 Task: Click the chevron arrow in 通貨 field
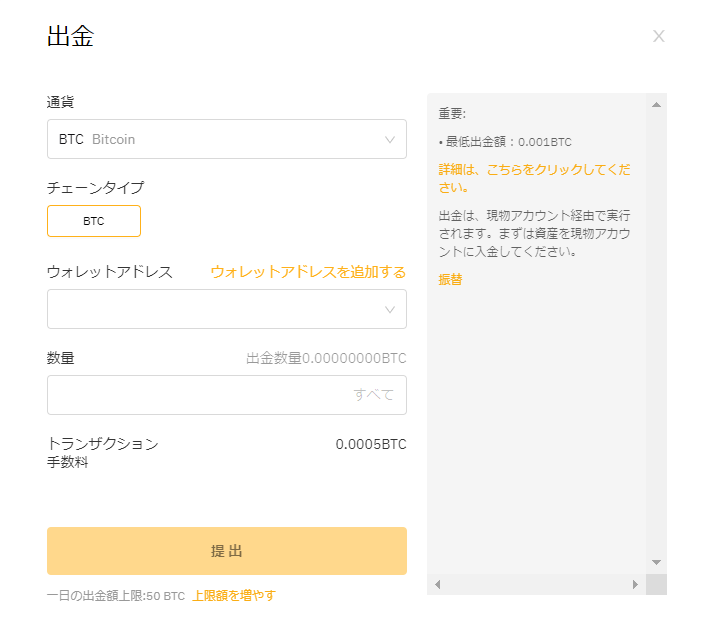(390, 139)
